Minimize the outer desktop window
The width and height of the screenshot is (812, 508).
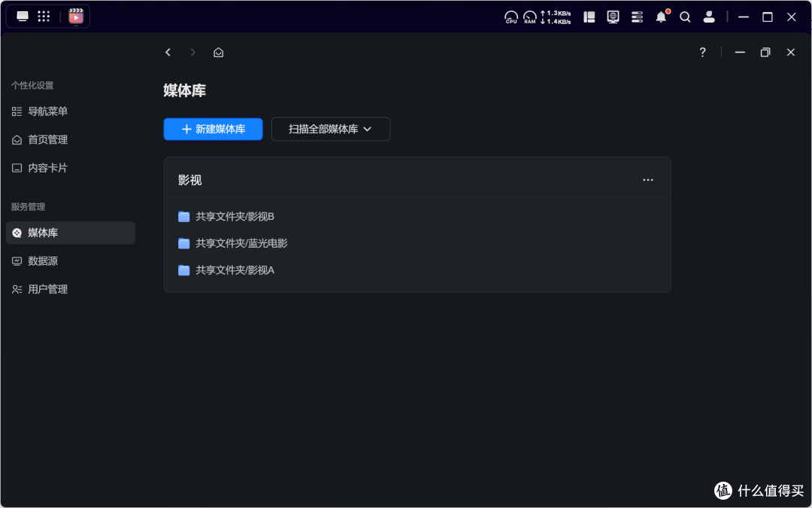(x=744, y=17)
